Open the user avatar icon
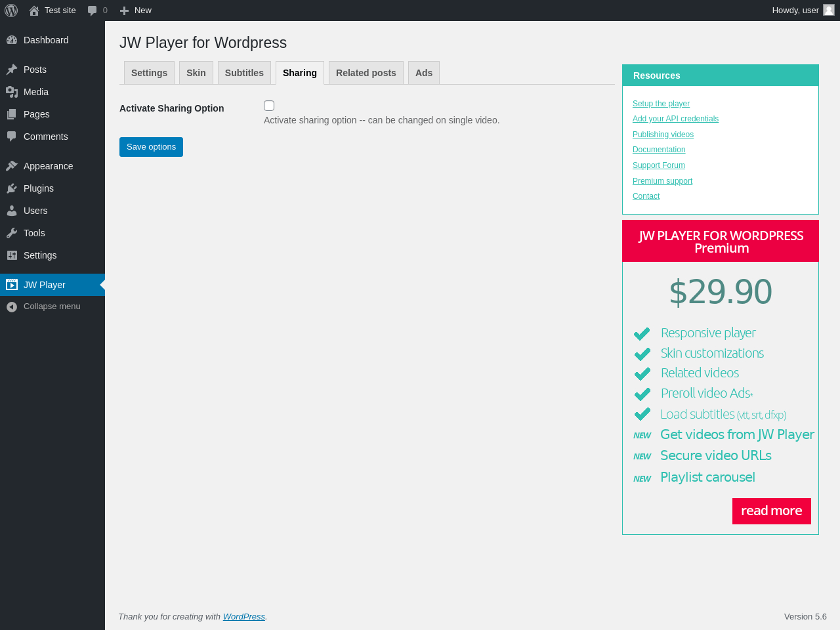 pos(829,10)
